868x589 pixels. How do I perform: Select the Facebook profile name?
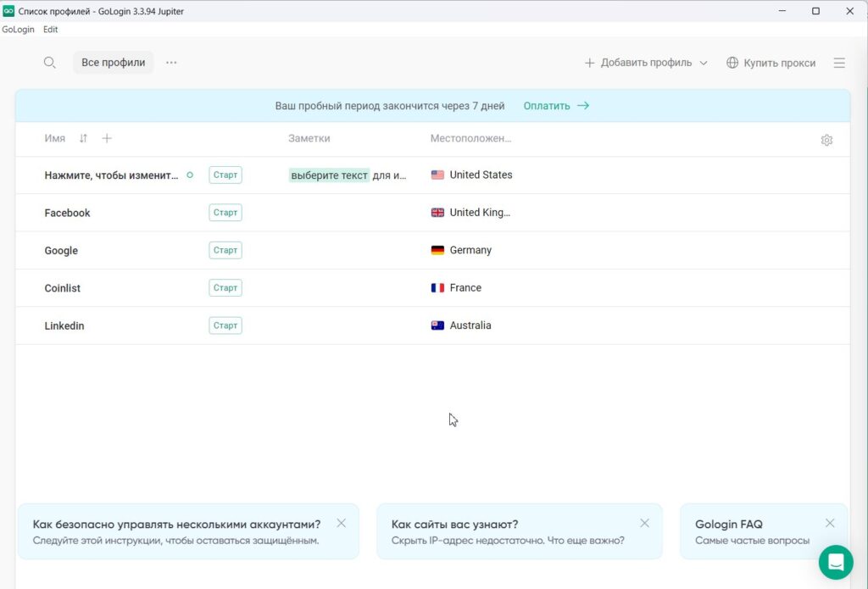click(67, 213)
